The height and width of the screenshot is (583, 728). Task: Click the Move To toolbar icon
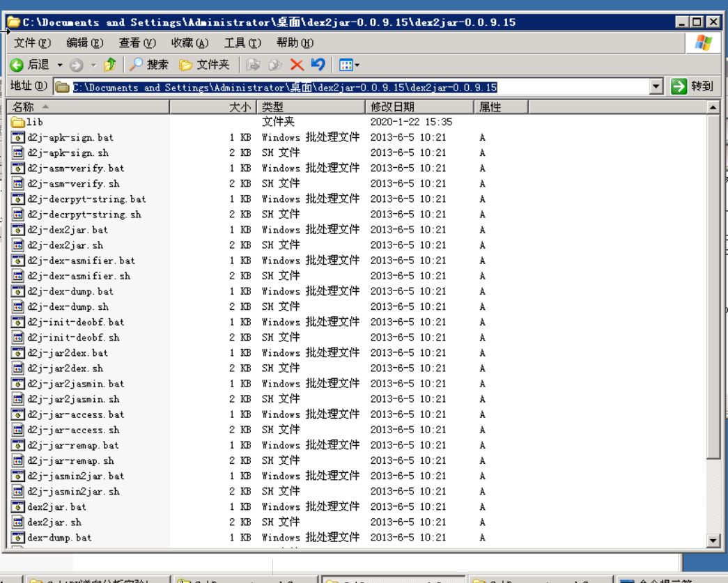[253, 65]
